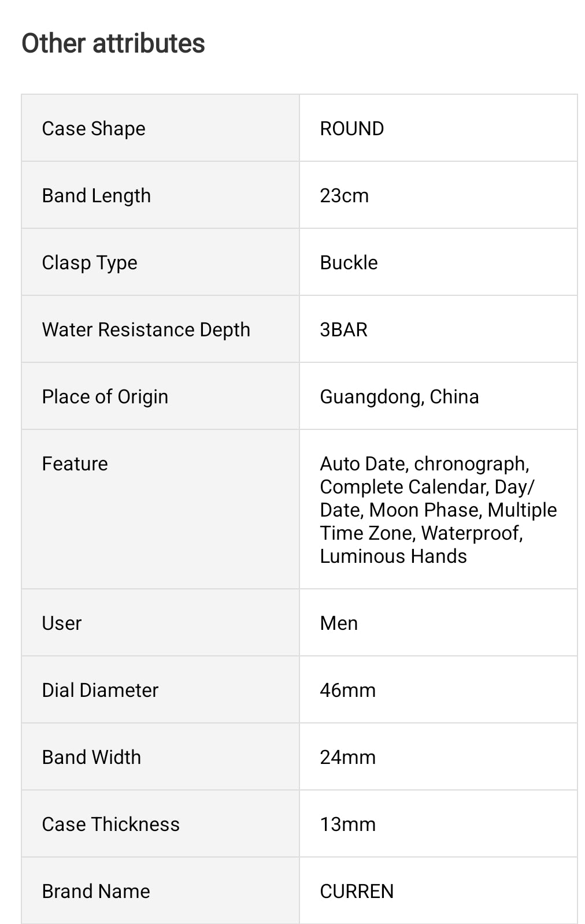The width and height of the screenshot is (585, 924).
Task: Tap the CURREN brand name value
Action: click(x=357, y=891)
